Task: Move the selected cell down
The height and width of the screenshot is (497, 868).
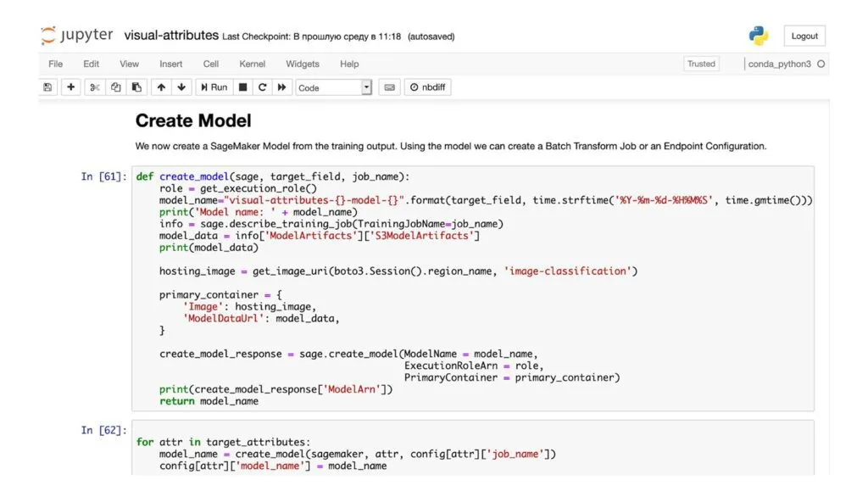Action: pos(181,87)
